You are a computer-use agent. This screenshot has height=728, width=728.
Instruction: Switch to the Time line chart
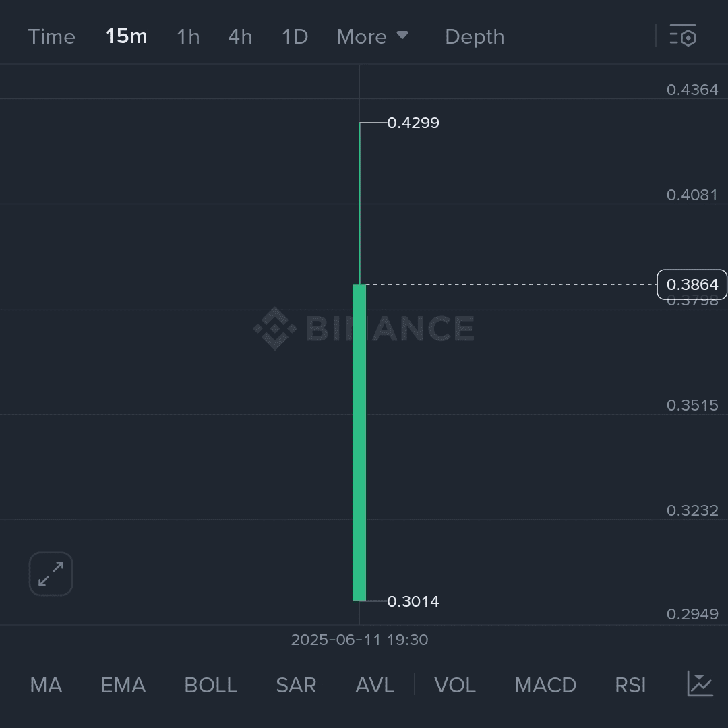[51, 36]
